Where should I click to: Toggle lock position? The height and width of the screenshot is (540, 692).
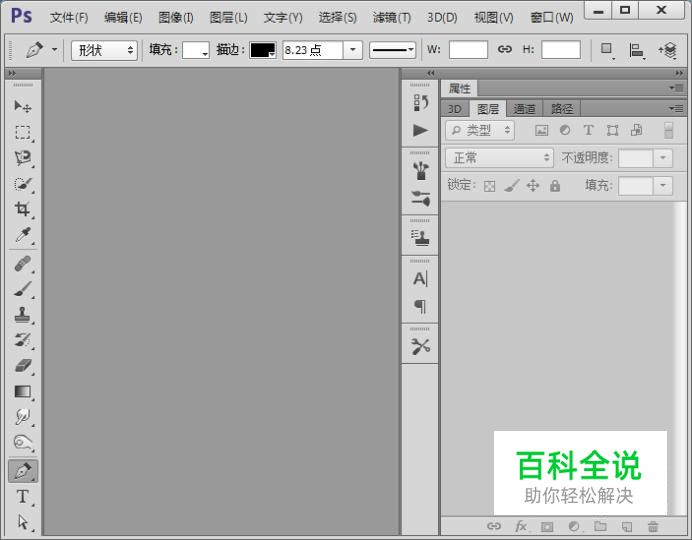pos(533,186)
